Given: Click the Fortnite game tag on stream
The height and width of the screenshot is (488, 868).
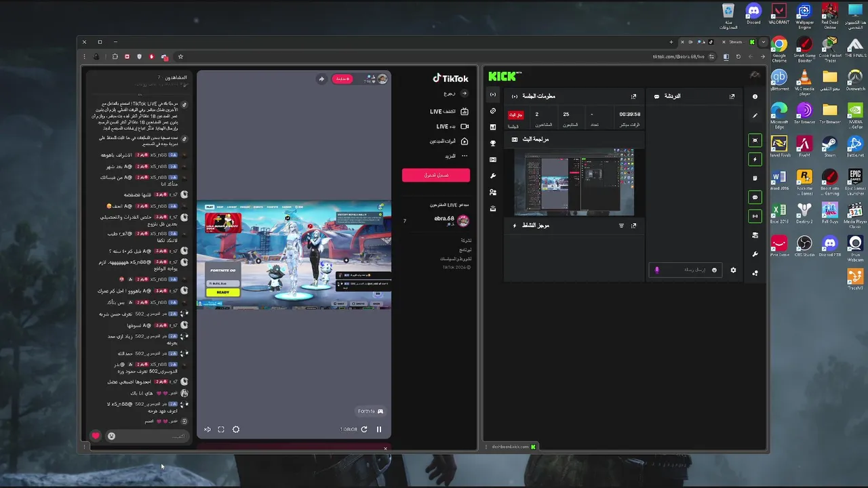Looking at the screenshot, I should coord(371,411).
